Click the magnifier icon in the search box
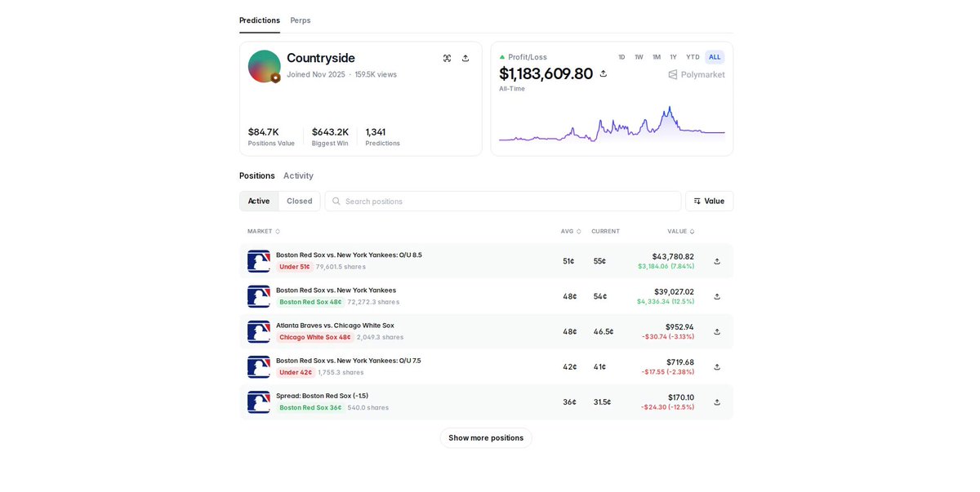 coord(336,202)
